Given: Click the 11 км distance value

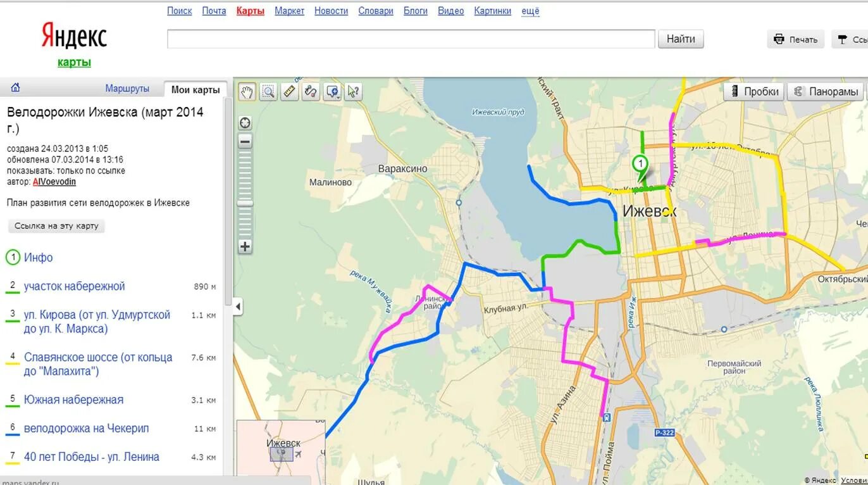Looking at the screenshot, I should 205,429.
